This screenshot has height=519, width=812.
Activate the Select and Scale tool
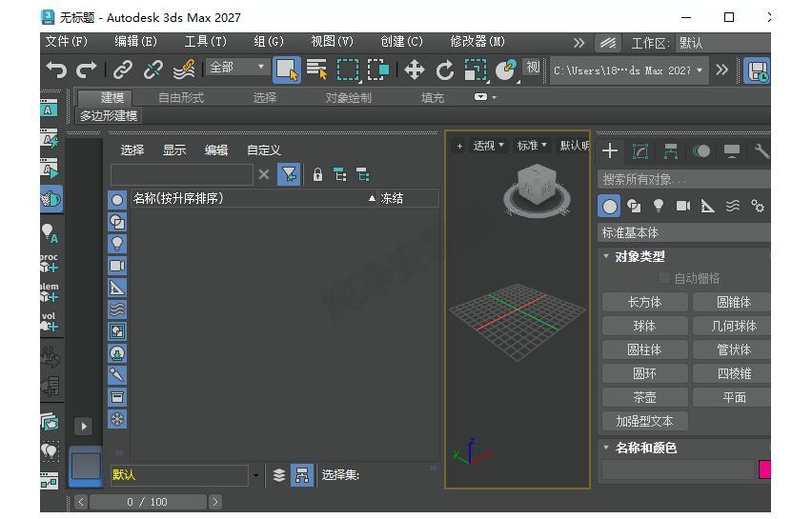(476, 70)
